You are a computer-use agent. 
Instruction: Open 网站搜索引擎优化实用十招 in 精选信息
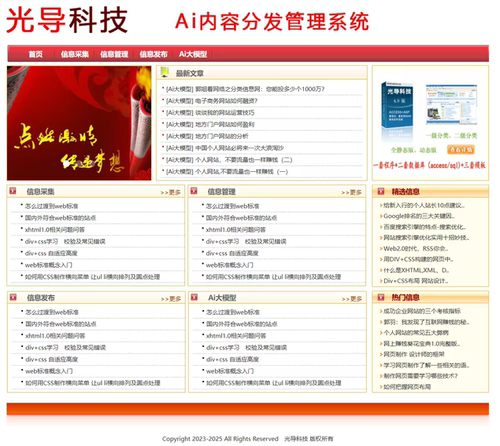[426, 238]
